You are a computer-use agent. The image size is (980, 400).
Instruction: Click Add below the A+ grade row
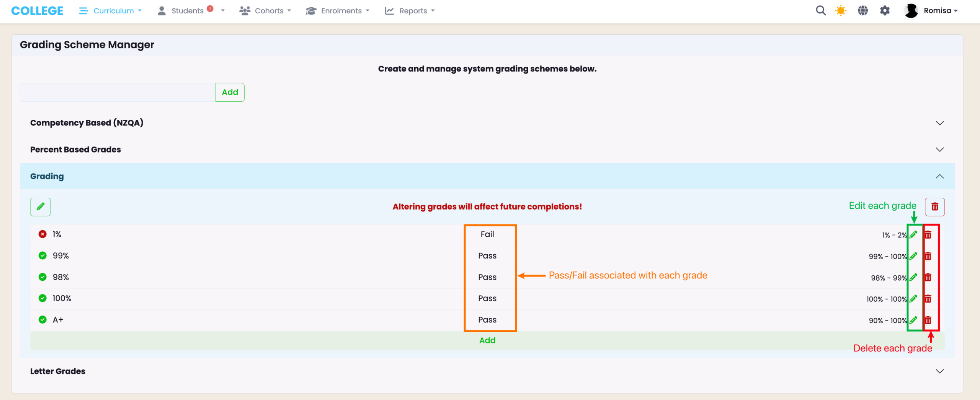tap(487, 340)
